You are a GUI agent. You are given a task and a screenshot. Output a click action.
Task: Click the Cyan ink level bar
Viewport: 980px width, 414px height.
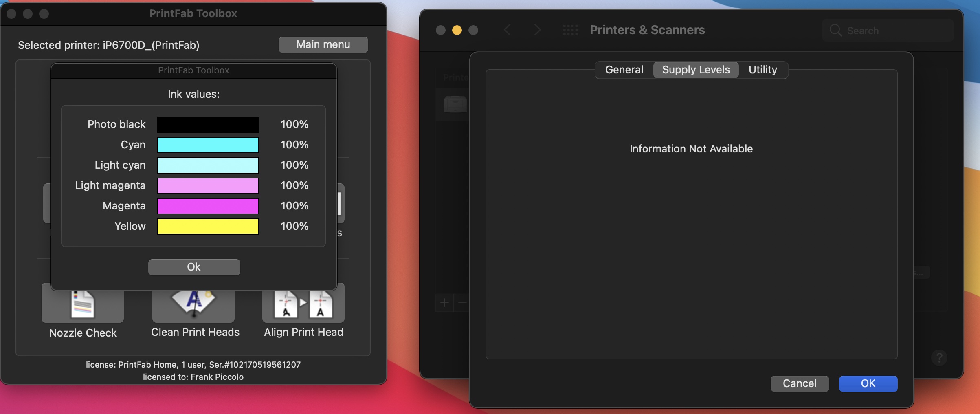coord(208,145)
